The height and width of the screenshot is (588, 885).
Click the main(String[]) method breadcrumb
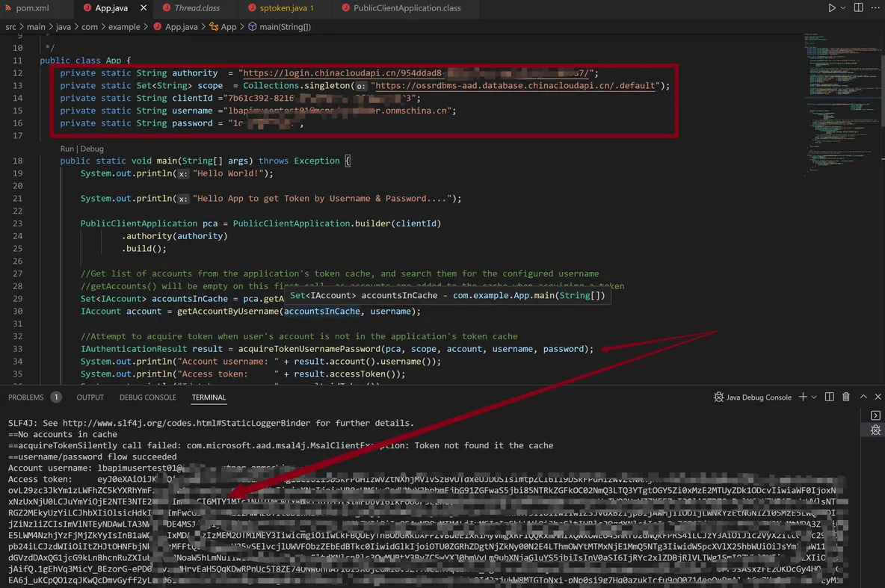pyautogui.click(x=280, y=26)
